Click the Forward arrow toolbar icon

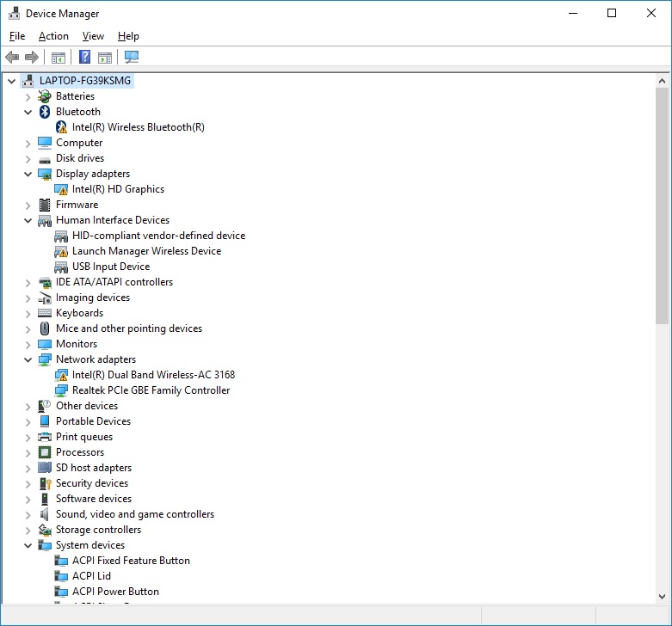32,57
